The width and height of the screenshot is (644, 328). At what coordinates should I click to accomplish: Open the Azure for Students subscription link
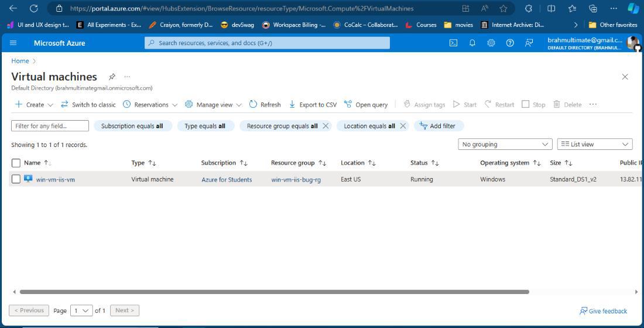click(227, 180)
